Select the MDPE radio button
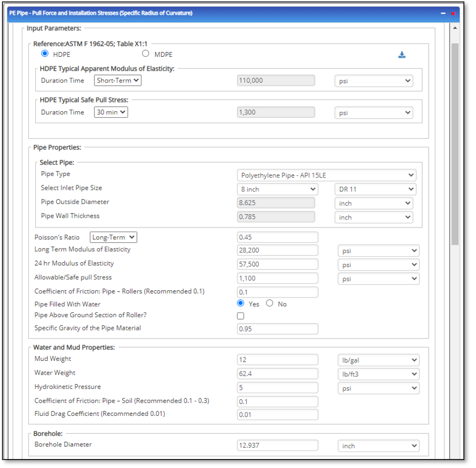Screen dimensions: 476x468 144,54
